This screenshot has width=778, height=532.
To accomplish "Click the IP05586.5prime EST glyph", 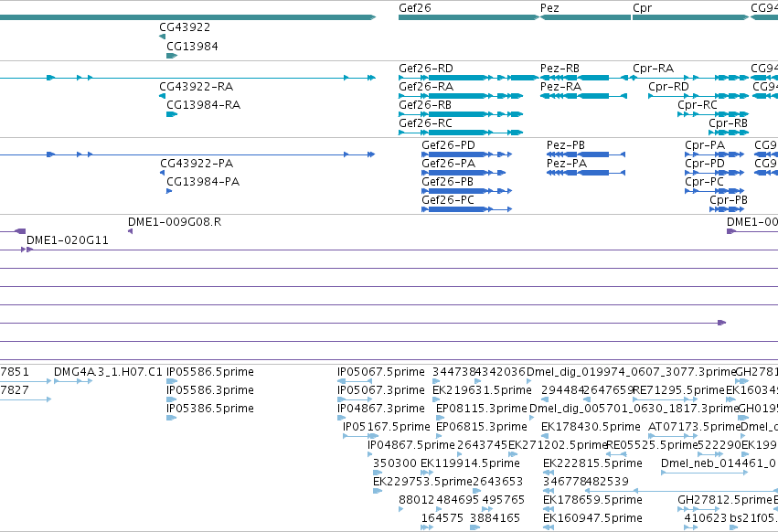I will [172, 381].
